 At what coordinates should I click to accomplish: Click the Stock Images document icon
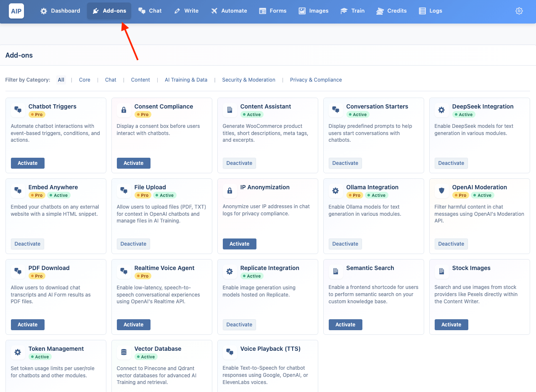point(441,271)
